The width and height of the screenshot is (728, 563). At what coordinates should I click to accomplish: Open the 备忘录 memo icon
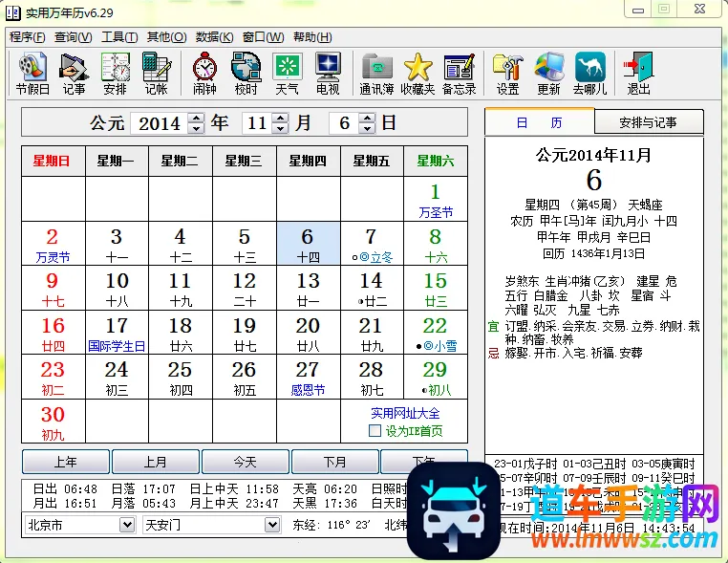(459, 73)
